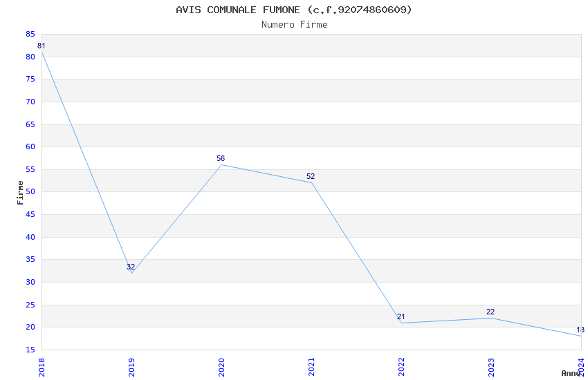Click the x-axis year 2022
The image size is (588, 380).
(402, 368)
